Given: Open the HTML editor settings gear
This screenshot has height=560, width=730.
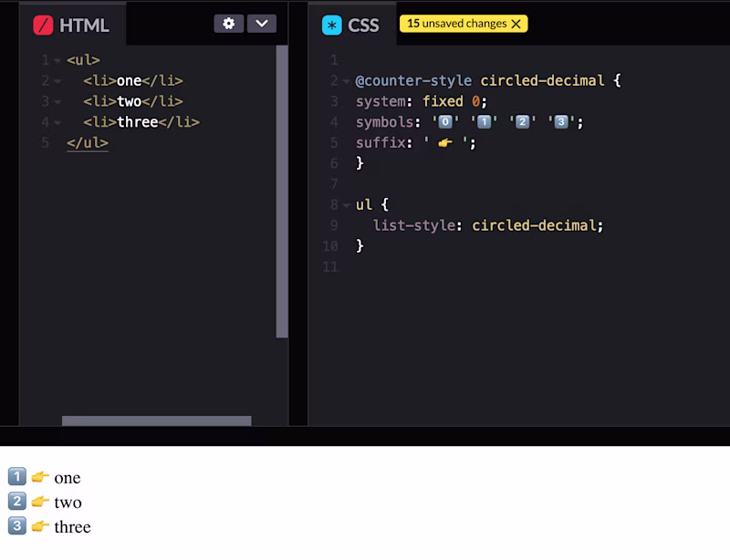Looking at the screenshot, I should click(228, 24).
